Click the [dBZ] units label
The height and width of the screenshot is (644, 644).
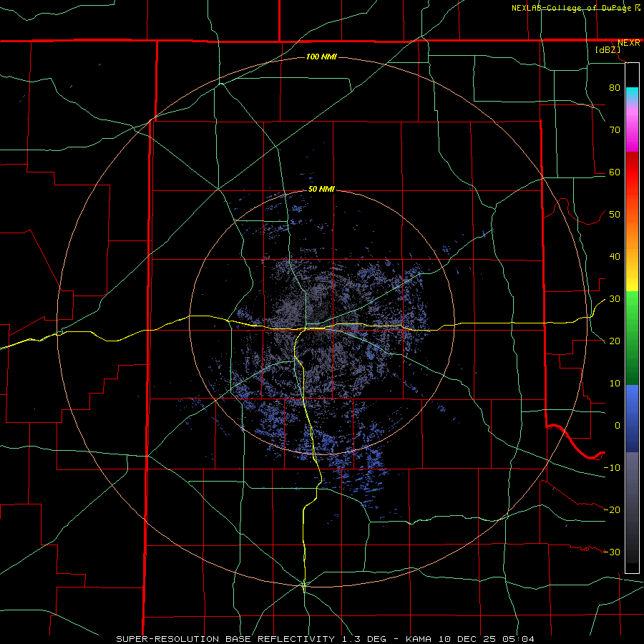click(x=608, y=50)
